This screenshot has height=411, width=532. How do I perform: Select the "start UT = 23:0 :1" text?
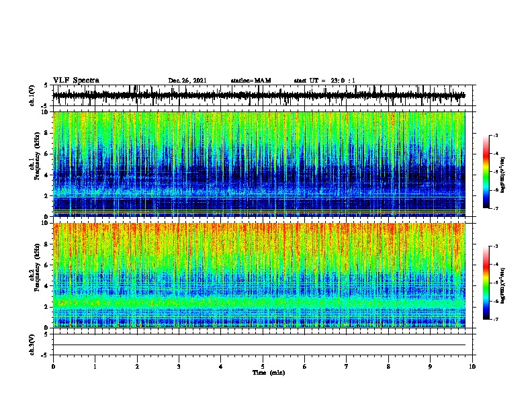pyautogui.click(x=324, y=81)
